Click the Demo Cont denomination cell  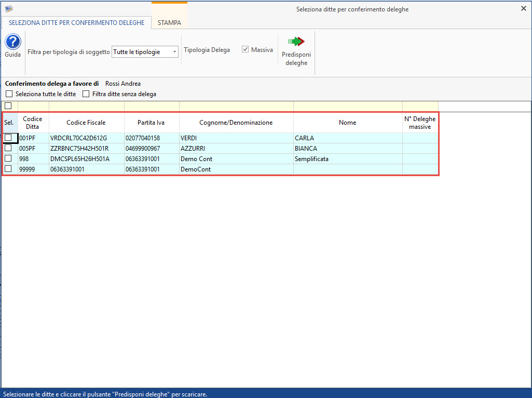[236, 158]
